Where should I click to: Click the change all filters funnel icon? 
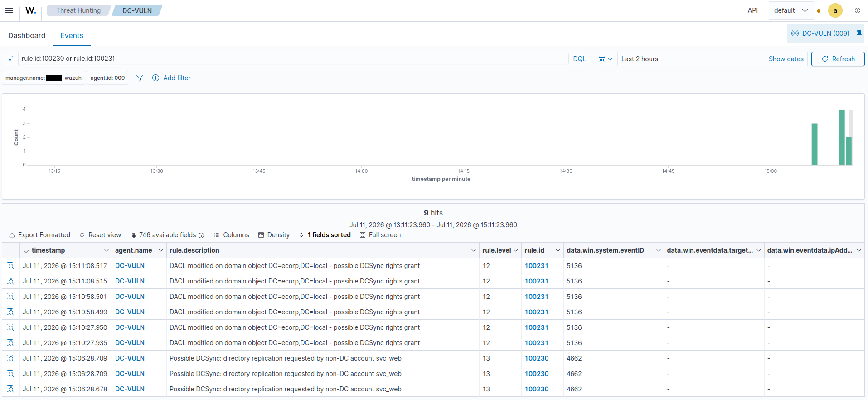coord(140,78)
